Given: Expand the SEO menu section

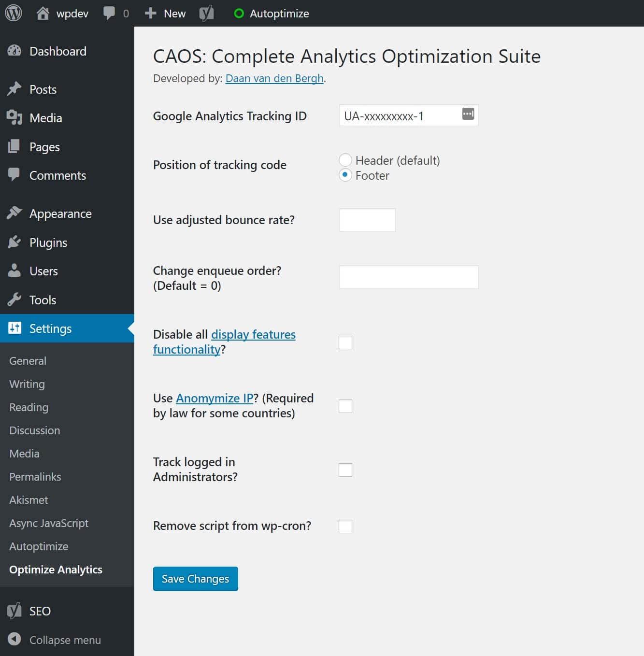Looking at the screenshot, I should [39, 611].
